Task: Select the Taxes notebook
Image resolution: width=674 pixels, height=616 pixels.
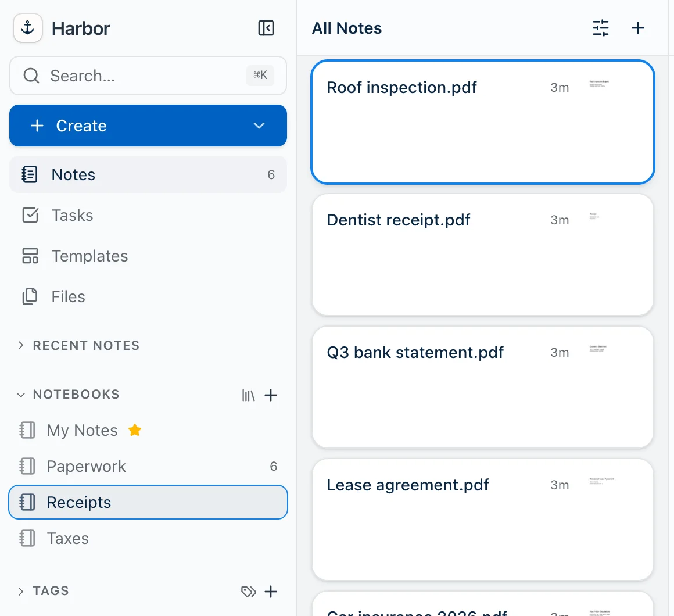Action: (x=148, y=538)
